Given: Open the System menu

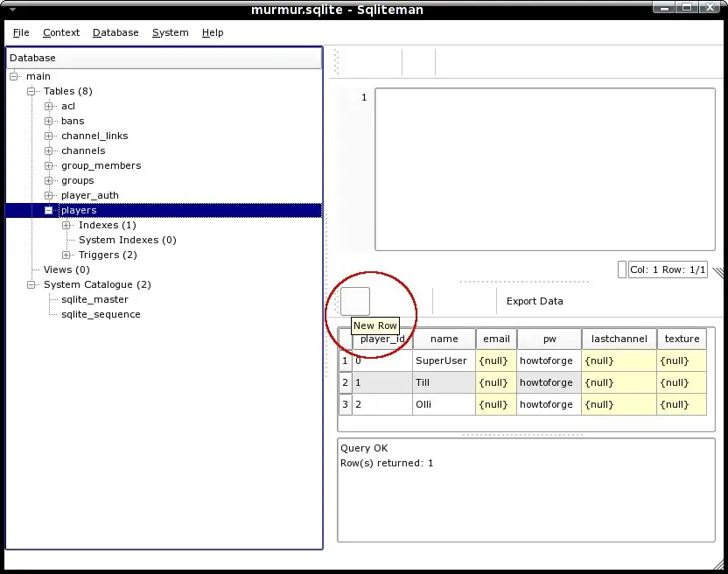Looking at the screenshot, I should pyautogui.click(x=171, y=32).
